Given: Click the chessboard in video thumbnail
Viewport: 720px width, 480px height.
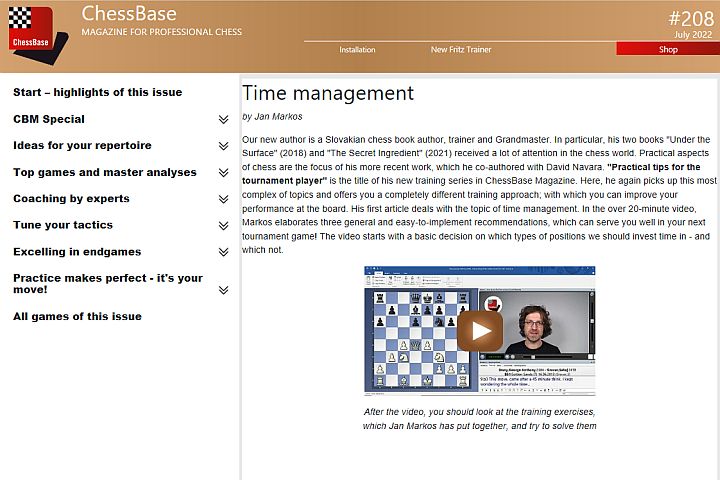Looking at the screenshot, I should pyautogui.click(x=422, y=339).
